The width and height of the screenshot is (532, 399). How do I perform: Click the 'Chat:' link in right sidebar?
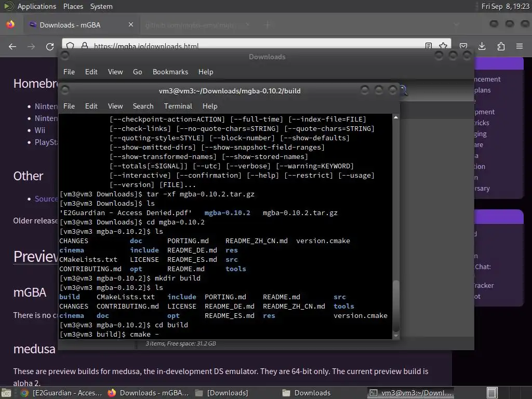483,267
